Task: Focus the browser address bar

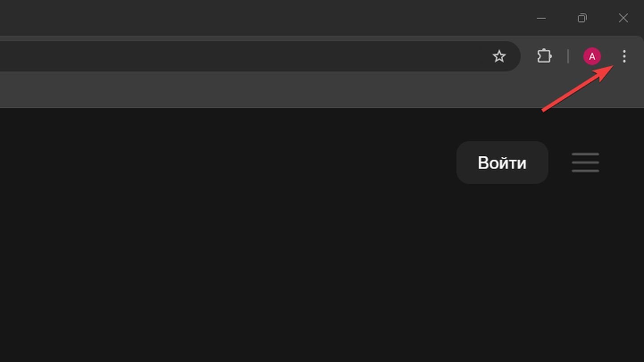Action: [241, 56]
